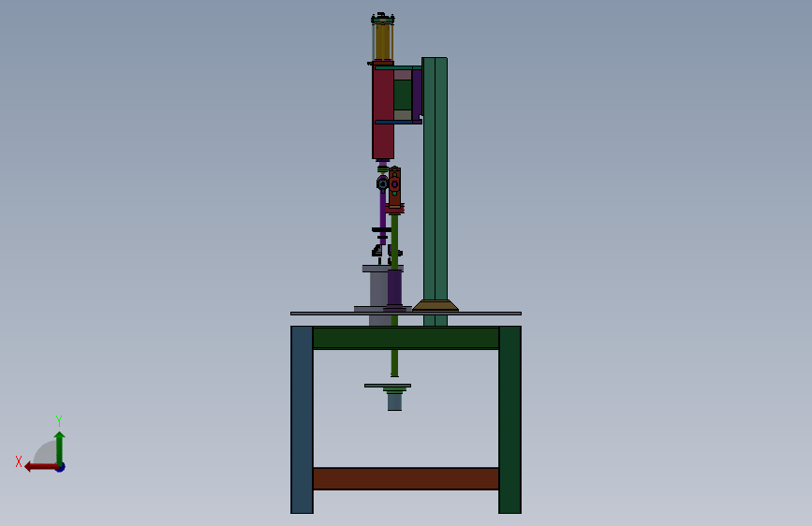This screenshot has width=812, height=526.
Task: Select the brown lower crossbeam
Action: click(406, 478)
